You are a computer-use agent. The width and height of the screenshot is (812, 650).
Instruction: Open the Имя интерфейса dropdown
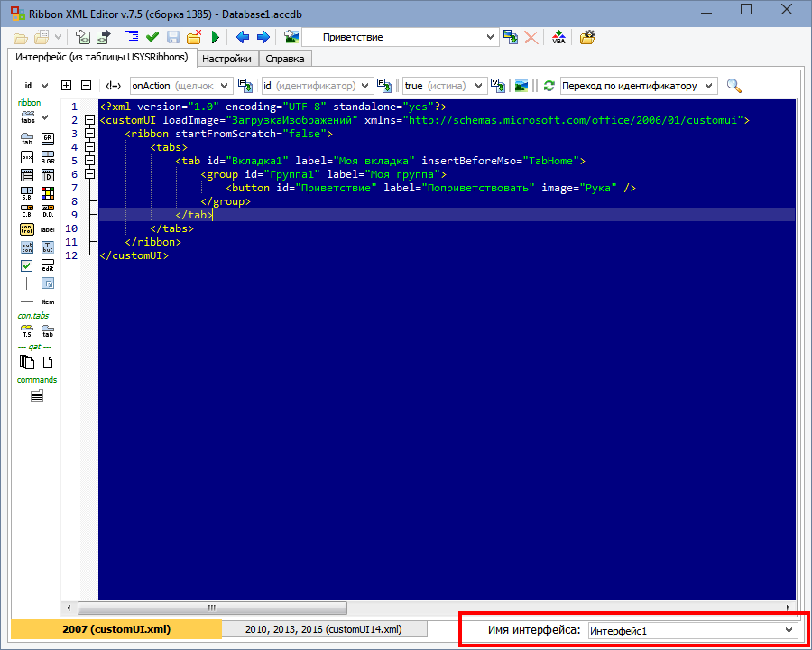(789, 630)
